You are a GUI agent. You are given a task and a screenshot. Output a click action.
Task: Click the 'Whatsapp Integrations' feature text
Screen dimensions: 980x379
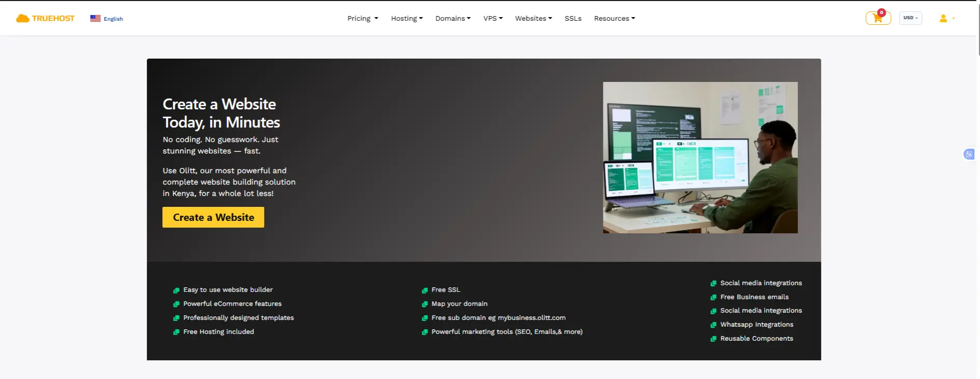756,325
